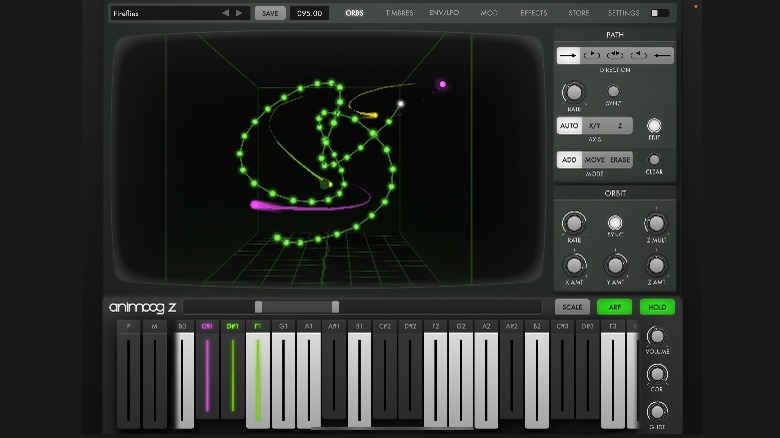Select MOVE path mode
The image size is (780, 438).
(x=594, y=160)
